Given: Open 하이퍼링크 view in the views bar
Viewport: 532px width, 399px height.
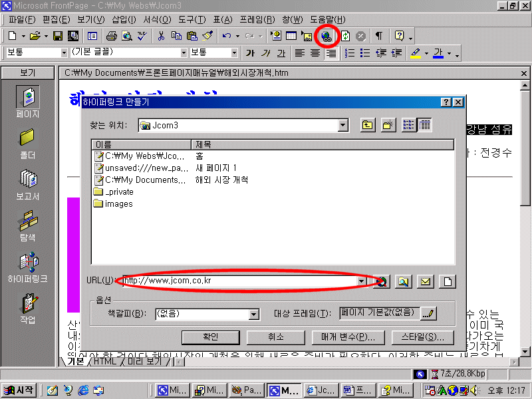Looking at the screenshot, I should 27,267.
